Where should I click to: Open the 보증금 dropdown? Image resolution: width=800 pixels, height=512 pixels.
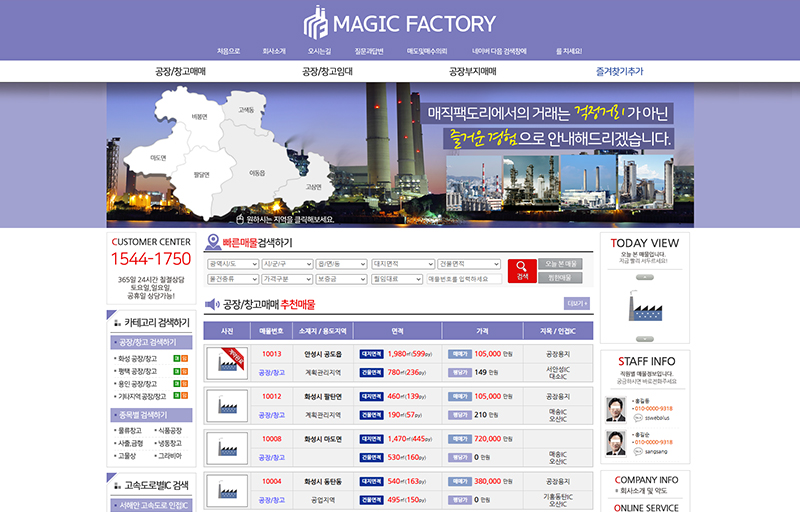(x=341, y=279)
